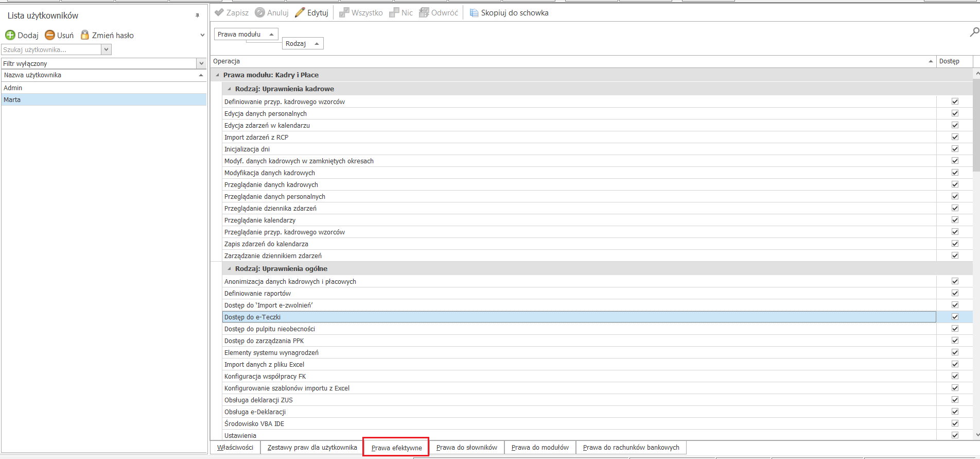Image resolution: width=980 pixels, height=459 pixels.
Task: Click the Usuń remove user icon
Action: 50,35
